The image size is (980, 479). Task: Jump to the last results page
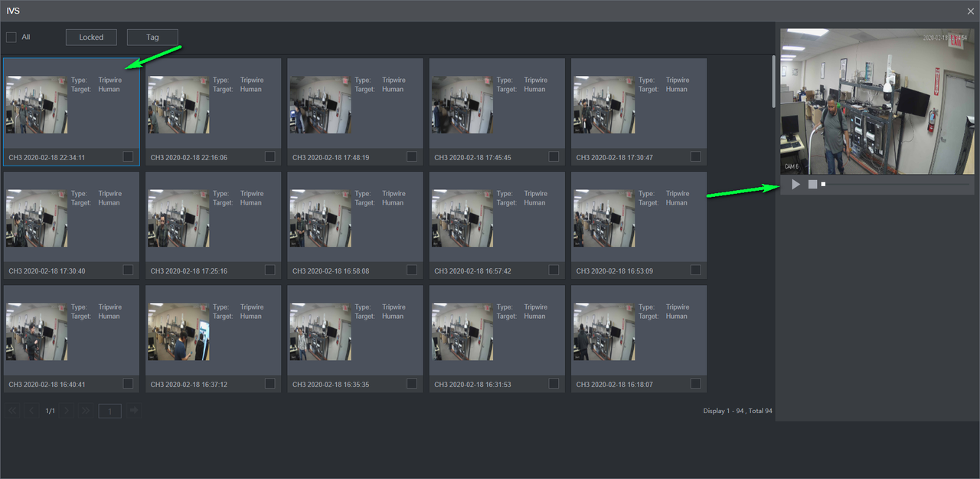[86, 411]
